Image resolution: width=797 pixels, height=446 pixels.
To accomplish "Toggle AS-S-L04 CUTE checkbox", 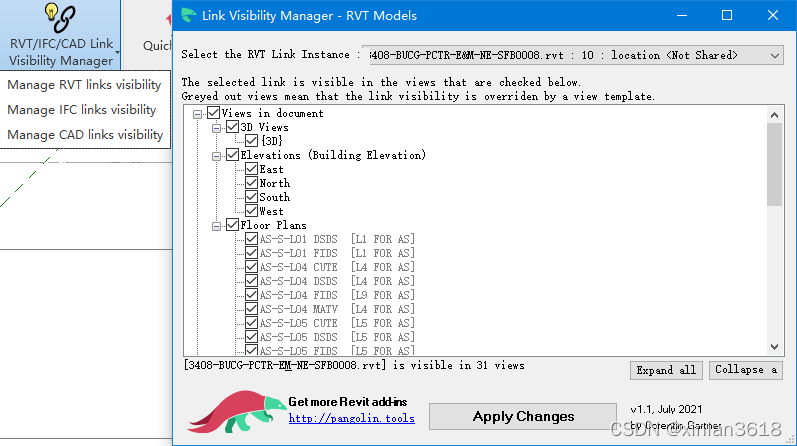I will click(x=251, y=266).
